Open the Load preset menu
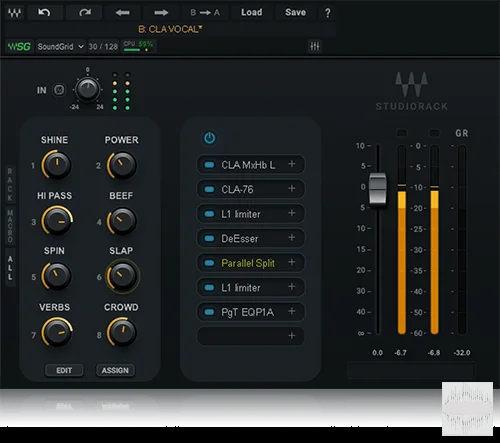500x443 pixels. [x=252, y=12]
